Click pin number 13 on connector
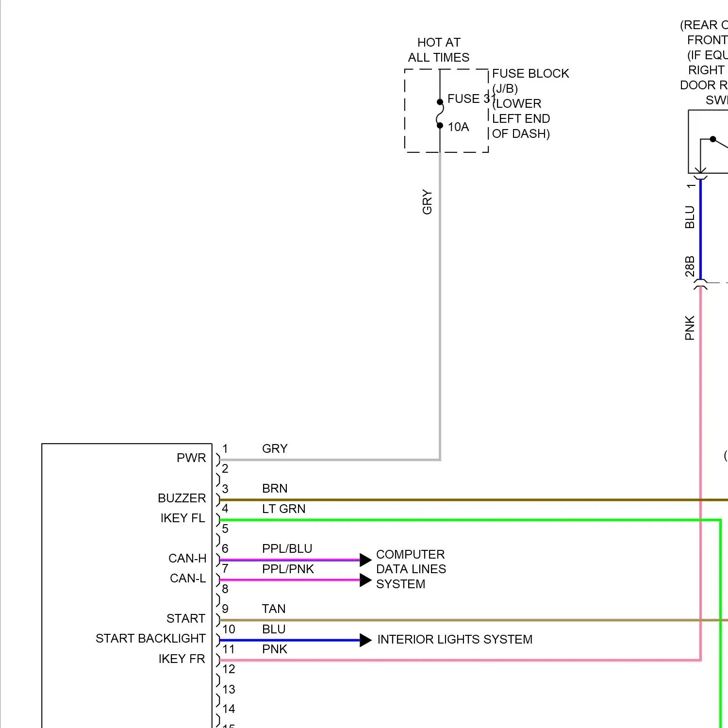 point(229,689)
